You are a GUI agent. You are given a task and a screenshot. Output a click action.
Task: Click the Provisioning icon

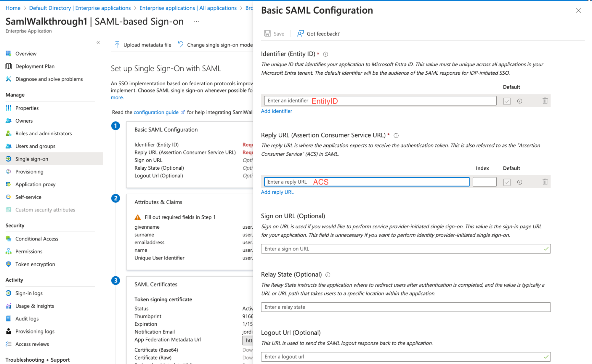[x=8, y=172]
